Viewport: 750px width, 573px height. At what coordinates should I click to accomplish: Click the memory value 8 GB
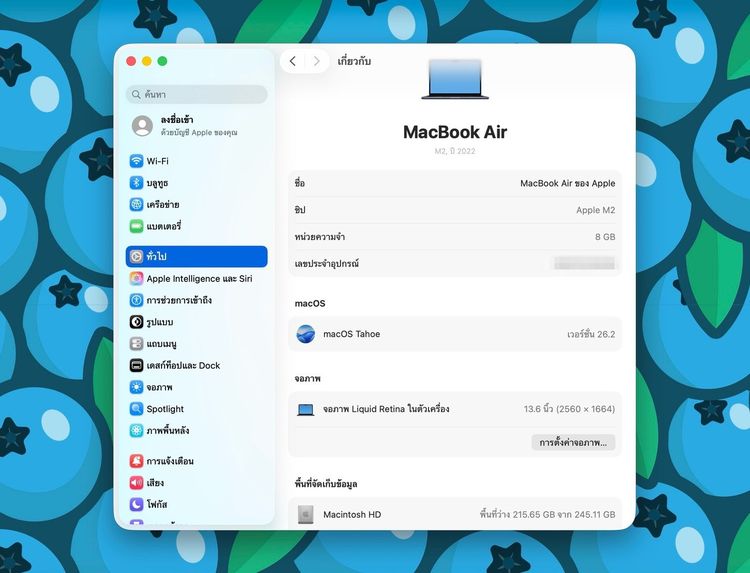(605, 237)
